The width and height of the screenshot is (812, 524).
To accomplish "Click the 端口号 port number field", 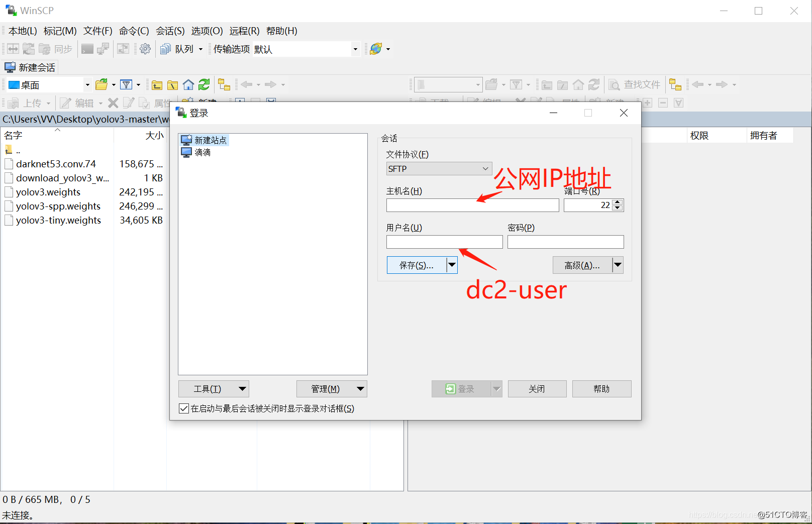I will (588, 205).
